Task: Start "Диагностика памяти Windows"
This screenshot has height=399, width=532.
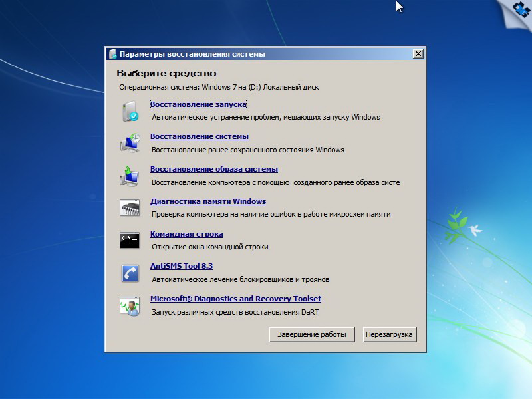Action: 208,201
